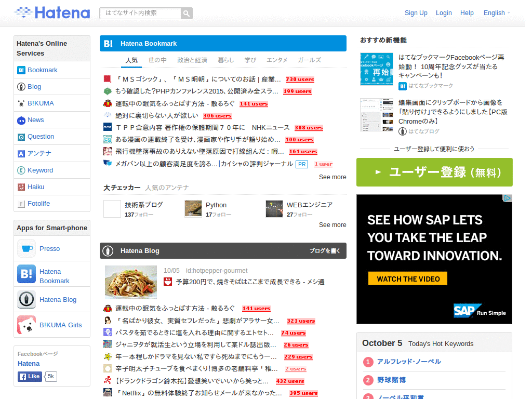Click the 432 users count

[290, 381]
